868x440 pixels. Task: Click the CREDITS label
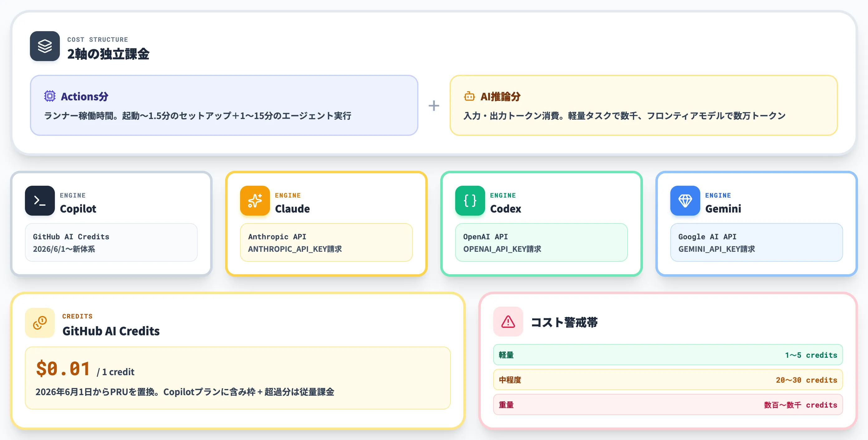pyautogui.click(x=78, y=316)
